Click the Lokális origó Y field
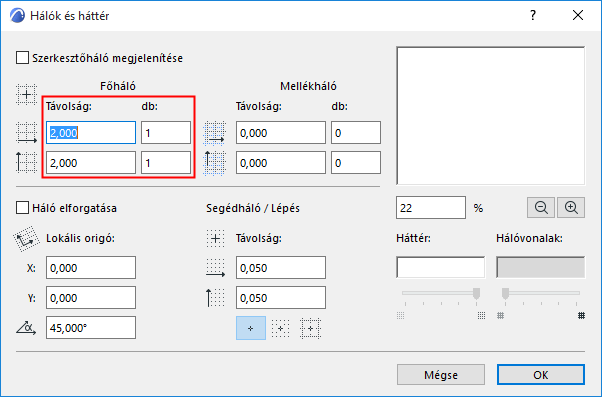 click(x=91, y=298)
